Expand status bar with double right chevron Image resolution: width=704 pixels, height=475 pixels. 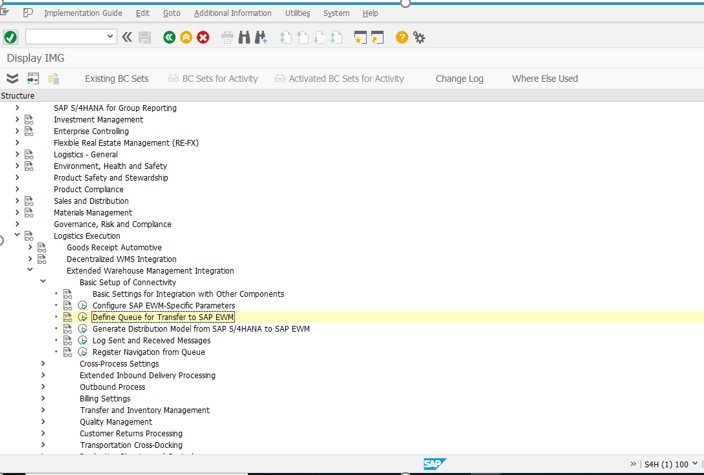pyautogui.click(x=633, y=464)
